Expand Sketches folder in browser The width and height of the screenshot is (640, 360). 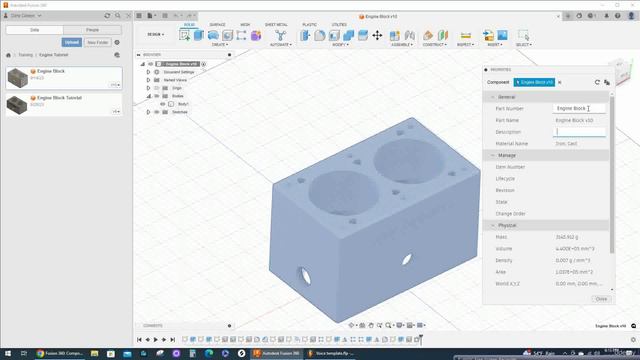149,112
